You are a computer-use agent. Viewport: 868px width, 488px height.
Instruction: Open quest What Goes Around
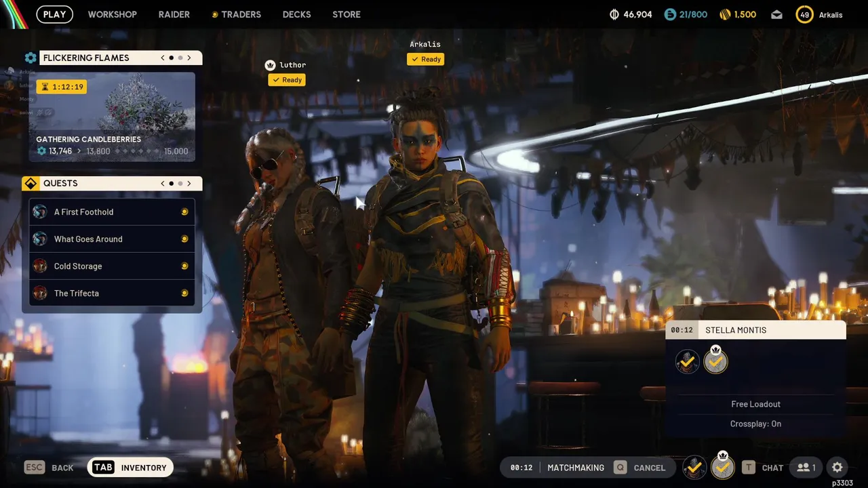click(x=112, y=239)
